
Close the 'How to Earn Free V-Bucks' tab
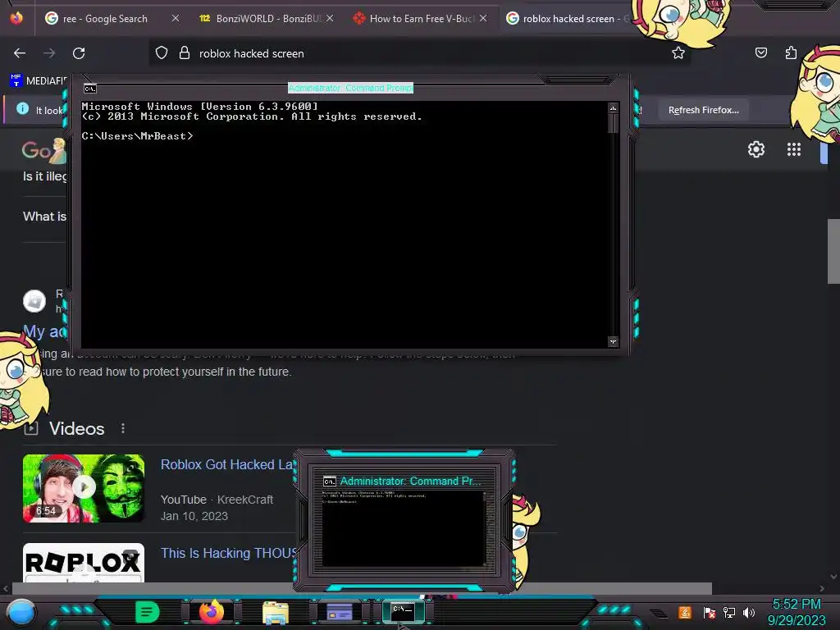483,18
